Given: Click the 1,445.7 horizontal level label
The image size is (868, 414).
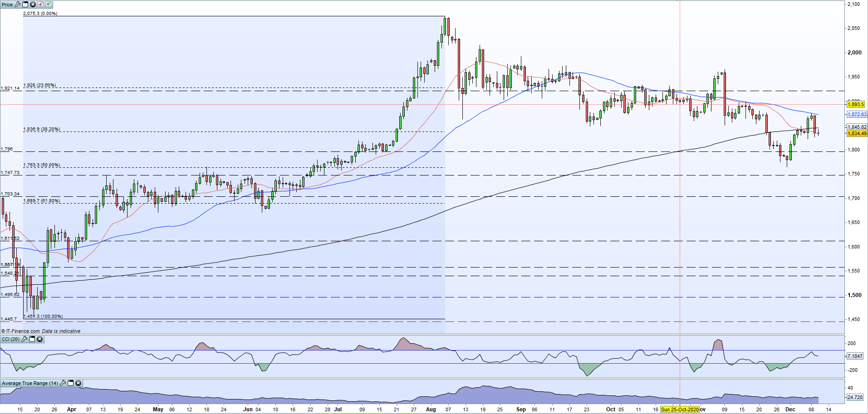Looking at the screenshot, I should point(9,319).
